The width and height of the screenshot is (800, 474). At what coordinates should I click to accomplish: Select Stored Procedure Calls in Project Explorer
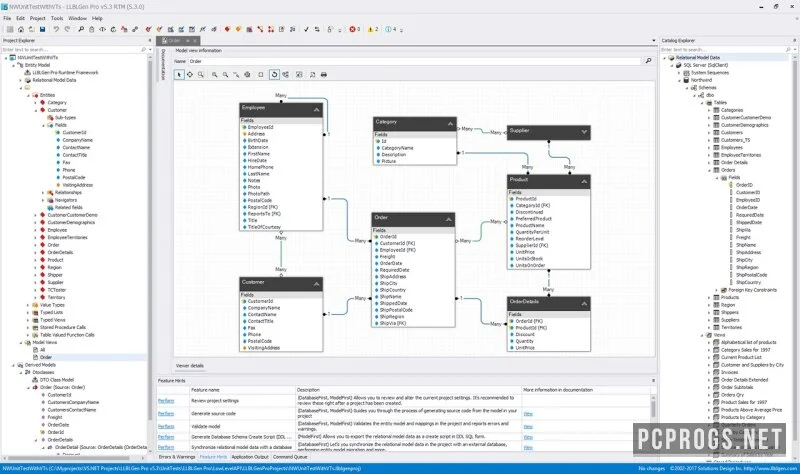(63, 327)
